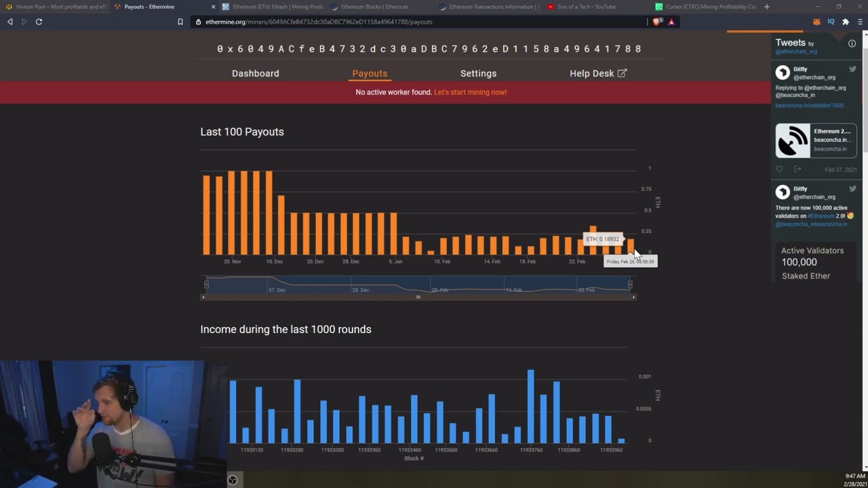The width and height of the screenshot is (868, 488).
Task: Click the first orange payout bar in the chart
Action: tap(206, 215)
